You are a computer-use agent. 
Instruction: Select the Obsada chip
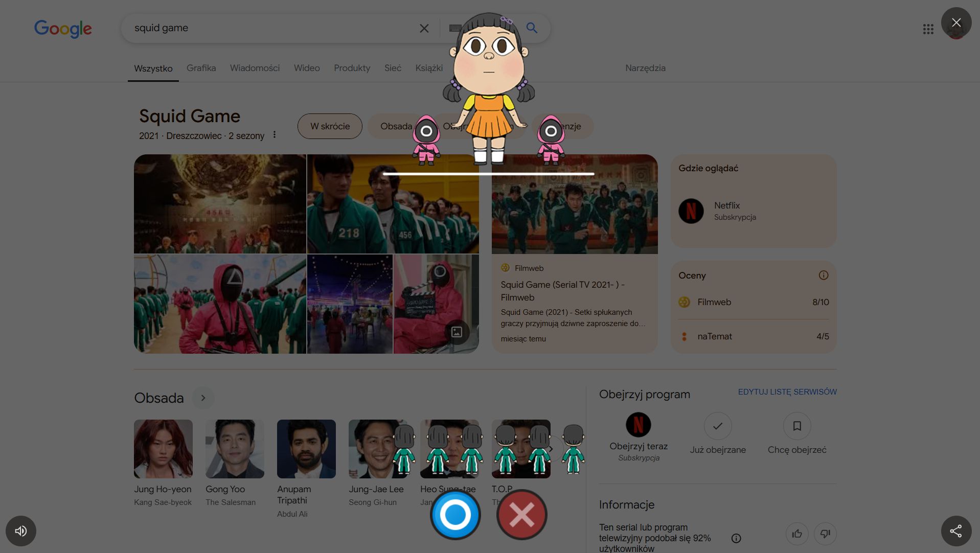pos(396,126)
